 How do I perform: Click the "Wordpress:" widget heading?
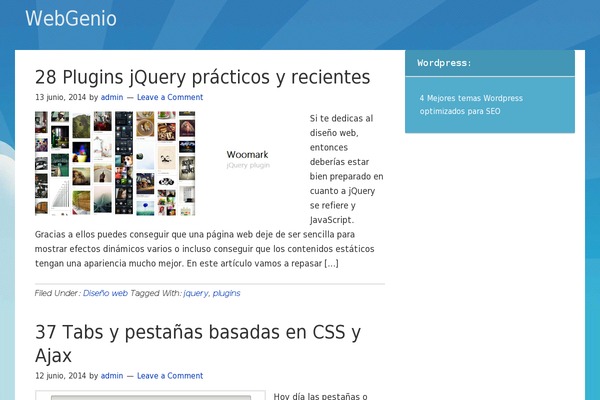tap(445, 63)
